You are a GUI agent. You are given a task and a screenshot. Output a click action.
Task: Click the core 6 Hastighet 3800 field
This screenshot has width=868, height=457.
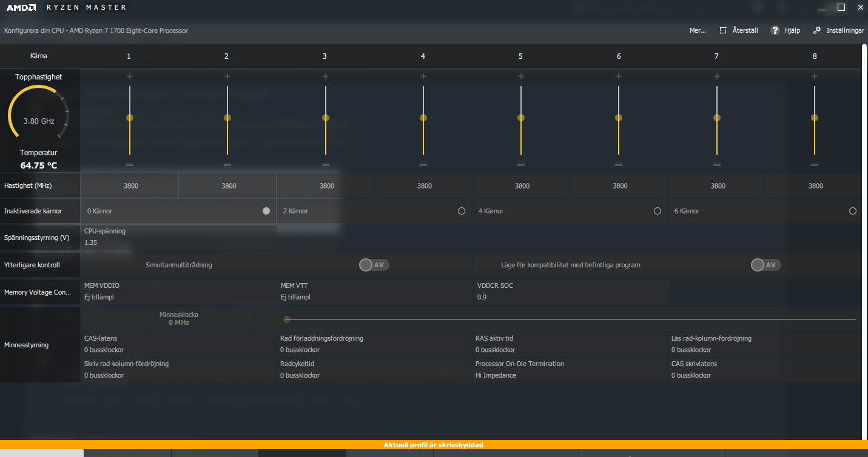click(x=619, y=185)
